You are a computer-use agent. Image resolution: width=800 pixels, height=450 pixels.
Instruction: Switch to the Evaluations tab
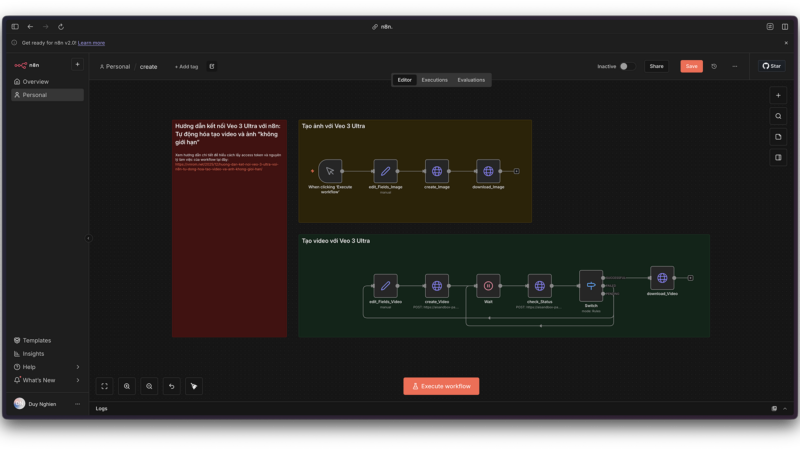coord(471,80)
